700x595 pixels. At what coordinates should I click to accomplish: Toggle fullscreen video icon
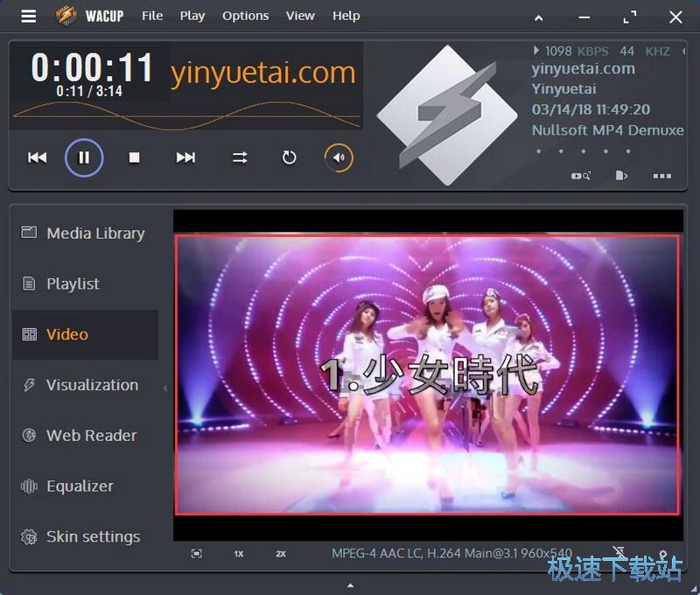[x=197, y=554]
